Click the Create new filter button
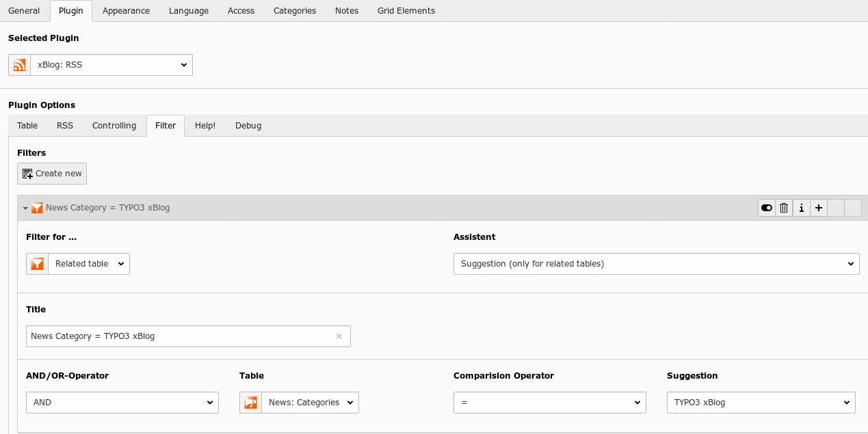This screenshot has width=868, height=434. point(52,174)
